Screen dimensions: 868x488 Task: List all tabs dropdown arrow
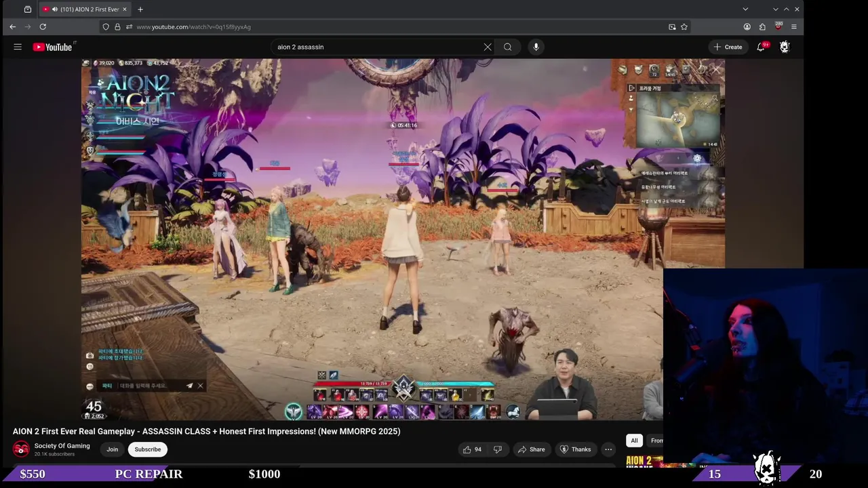[x=745, y=9]
